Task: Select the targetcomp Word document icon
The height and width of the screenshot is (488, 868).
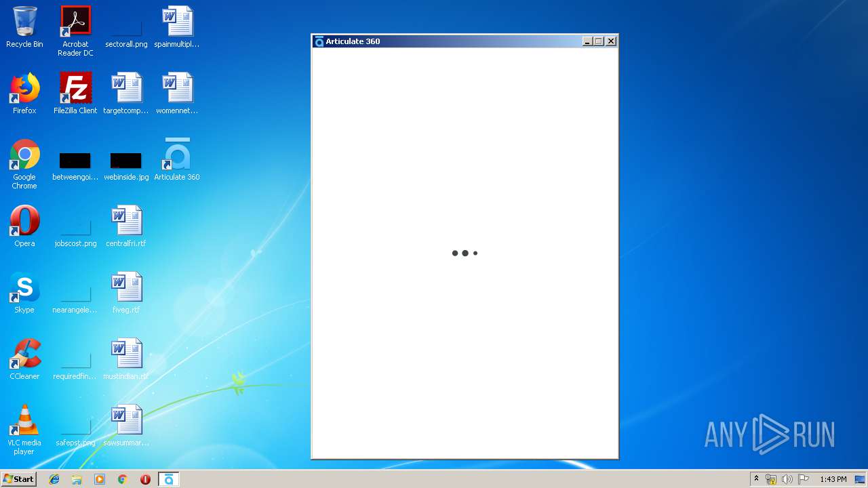Action: coord(126,95)
